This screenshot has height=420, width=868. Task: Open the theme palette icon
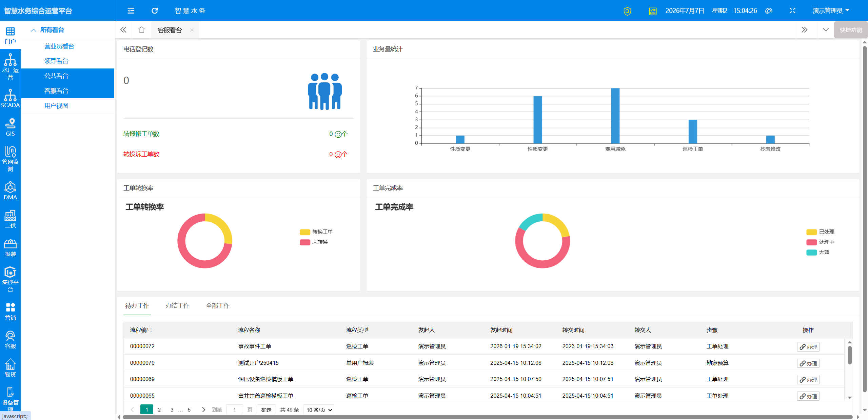pyautogui.click(x=769, y=11)
